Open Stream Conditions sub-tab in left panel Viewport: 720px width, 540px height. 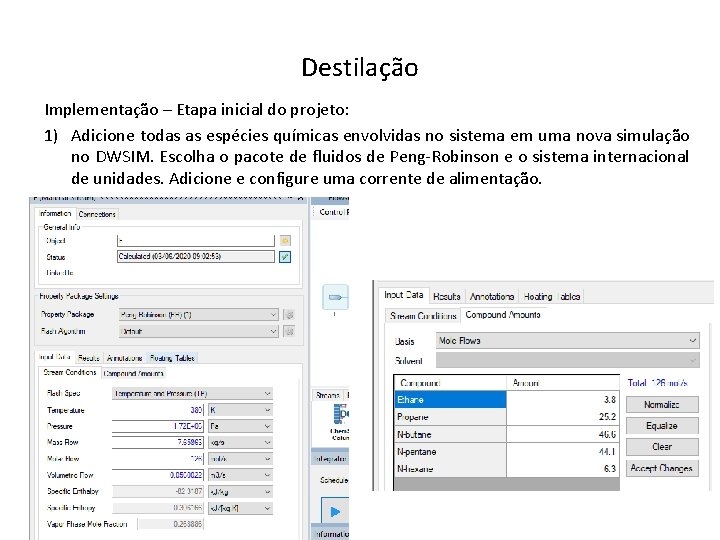70,372
